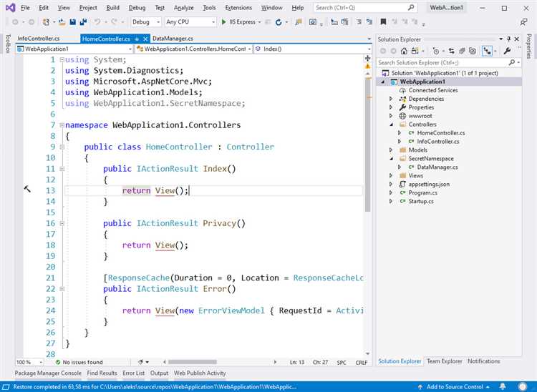The image size is (537, 392).
Task: Toggle pin on the Solution Explorer panel
Action: (509, 39)
